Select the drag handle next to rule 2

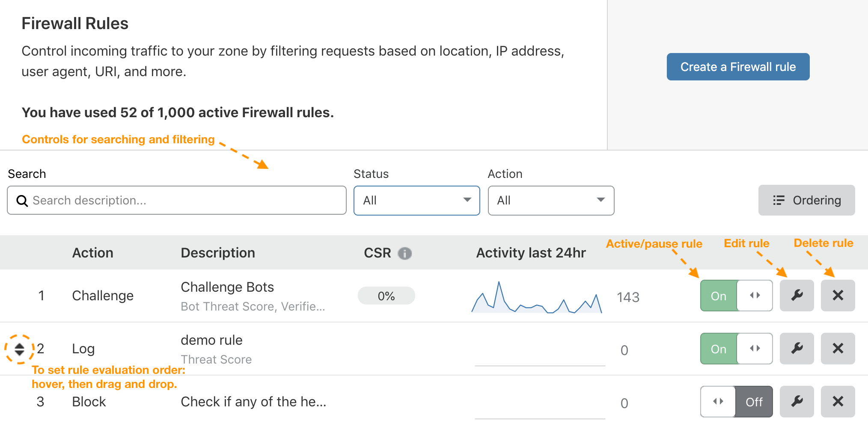[x=19, y=349]
